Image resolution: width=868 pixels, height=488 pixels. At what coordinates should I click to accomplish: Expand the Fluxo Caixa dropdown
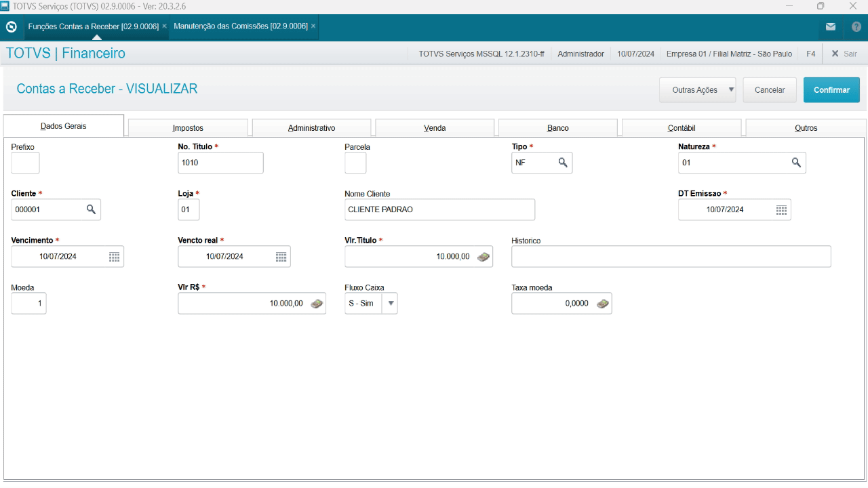391,304
